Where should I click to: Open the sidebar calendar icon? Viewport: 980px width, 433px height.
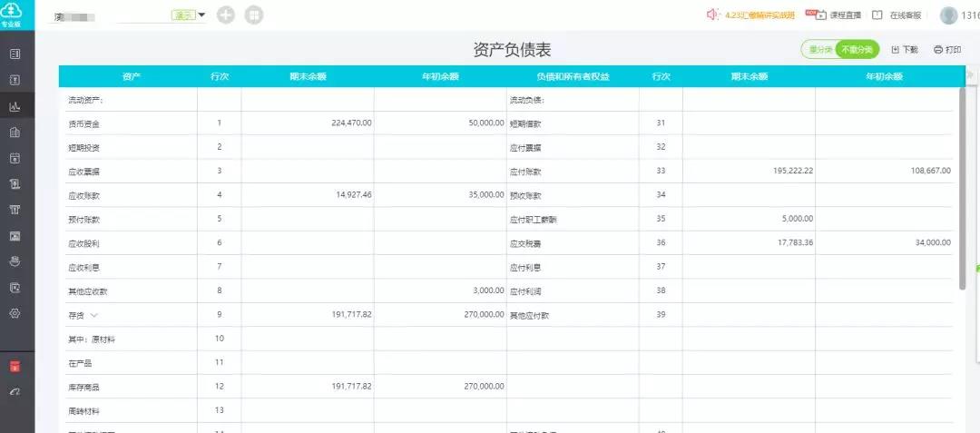(x=15, y=158)
